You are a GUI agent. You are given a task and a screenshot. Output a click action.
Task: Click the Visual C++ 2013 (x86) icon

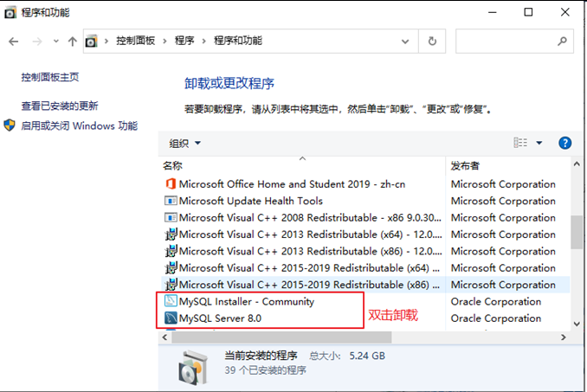tap(171, 251)
